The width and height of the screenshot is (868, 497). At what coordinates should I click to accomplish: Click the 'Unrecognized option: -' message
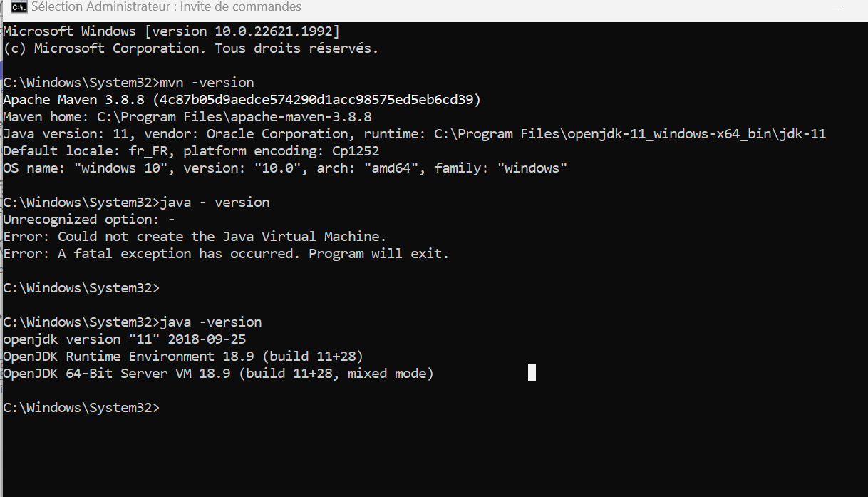tap(89, 220)
